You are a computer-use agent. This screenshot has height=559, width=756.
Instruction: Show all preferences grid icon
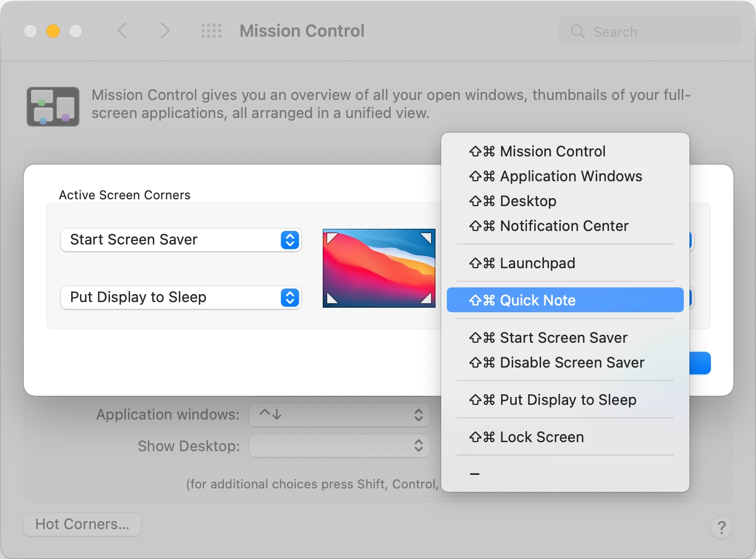212,31
